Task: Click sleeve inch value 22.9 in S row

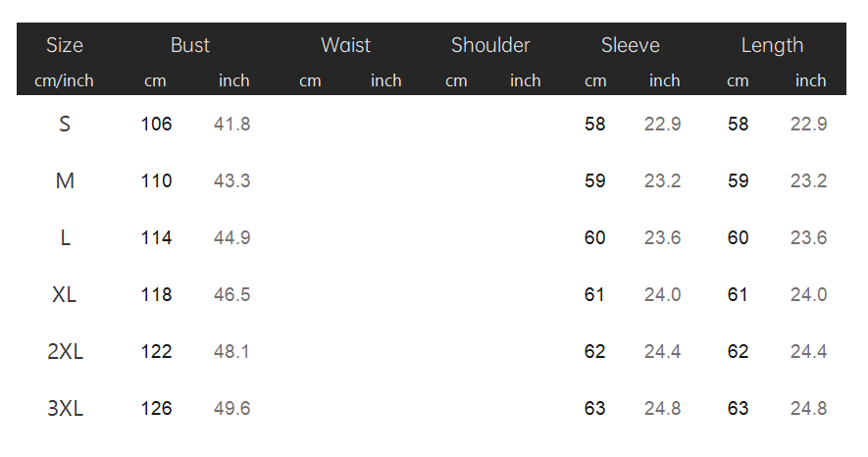Action: 662,125
